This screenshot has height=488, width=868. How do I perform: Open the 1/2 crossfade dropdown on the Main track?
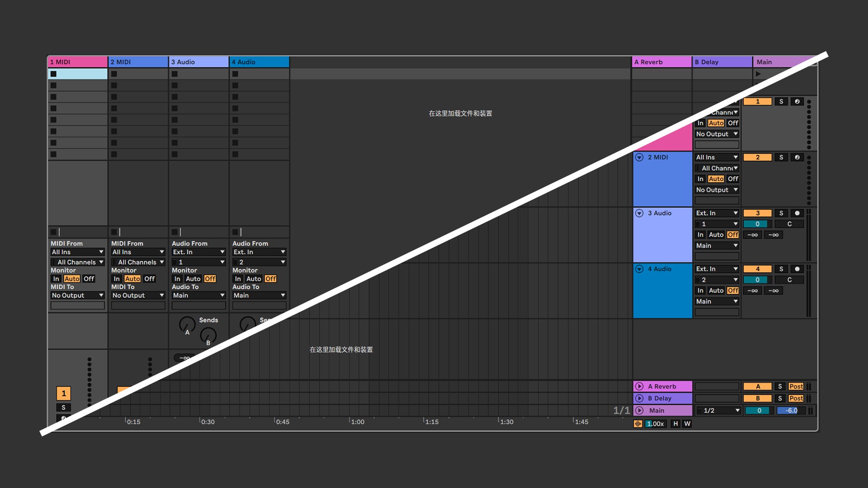click(x=718, y=410)
